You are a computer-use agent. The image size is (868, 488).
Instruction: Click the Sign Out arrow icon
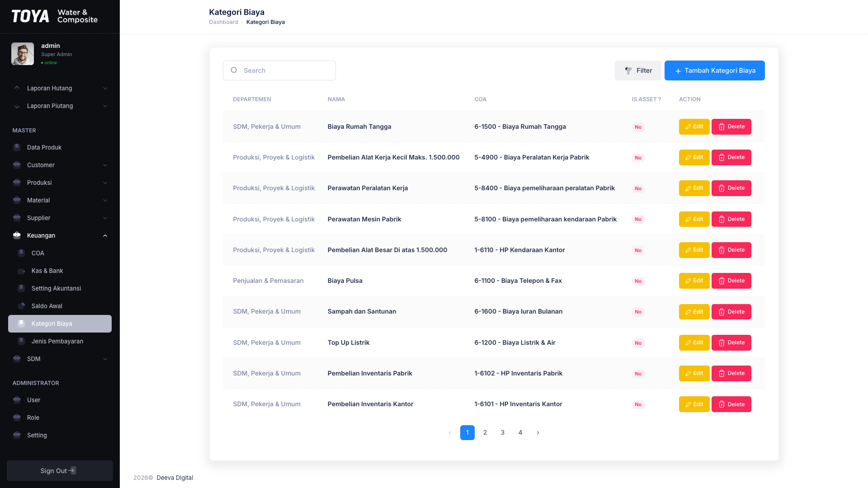point(72,470)
